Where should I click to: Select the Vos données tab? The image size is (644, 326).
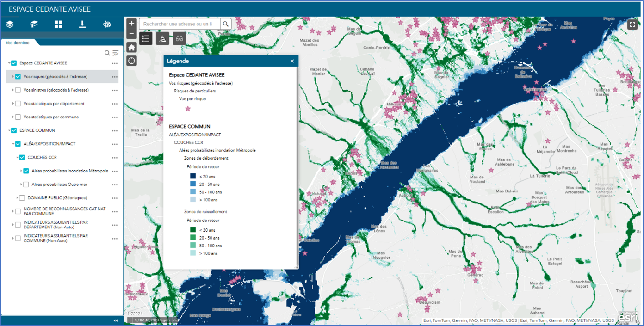18,43
